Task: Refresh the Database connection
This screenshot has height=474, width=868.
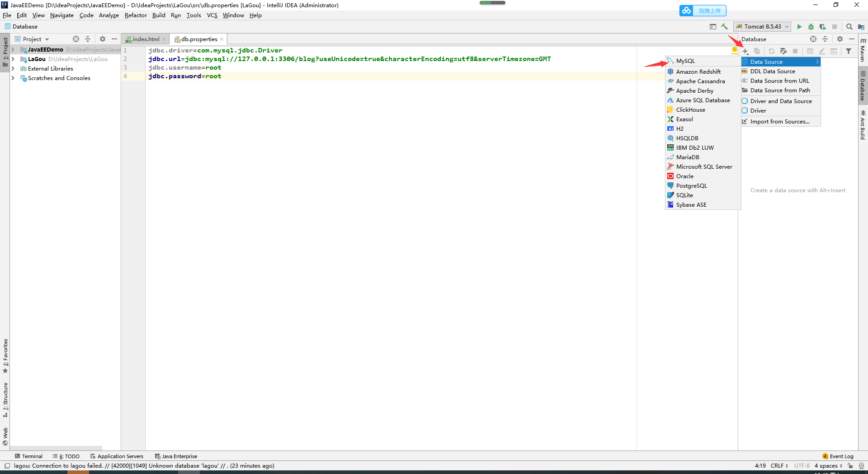Action: pos(772,51)
